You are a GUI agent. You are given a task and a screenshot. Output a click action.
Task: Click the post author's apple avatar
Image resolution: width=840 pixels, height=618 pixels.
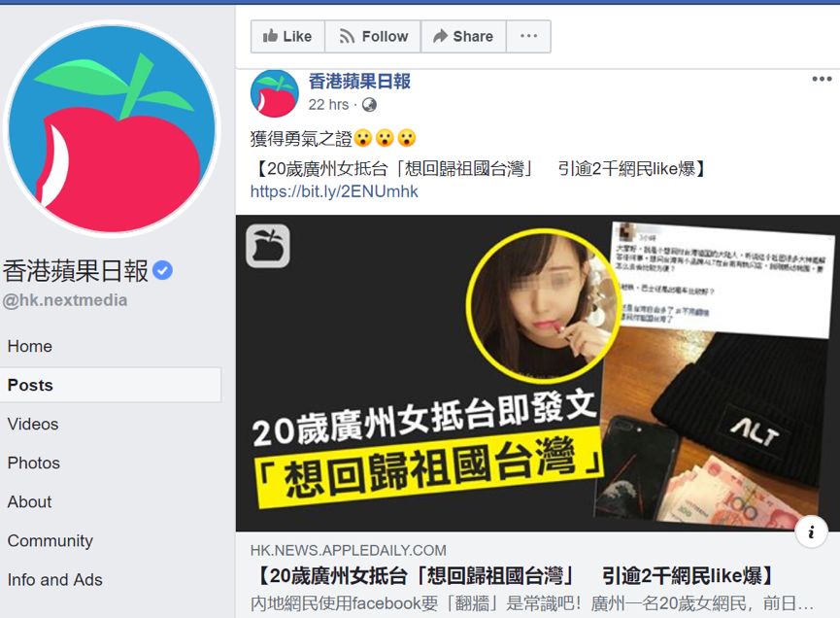274,94
